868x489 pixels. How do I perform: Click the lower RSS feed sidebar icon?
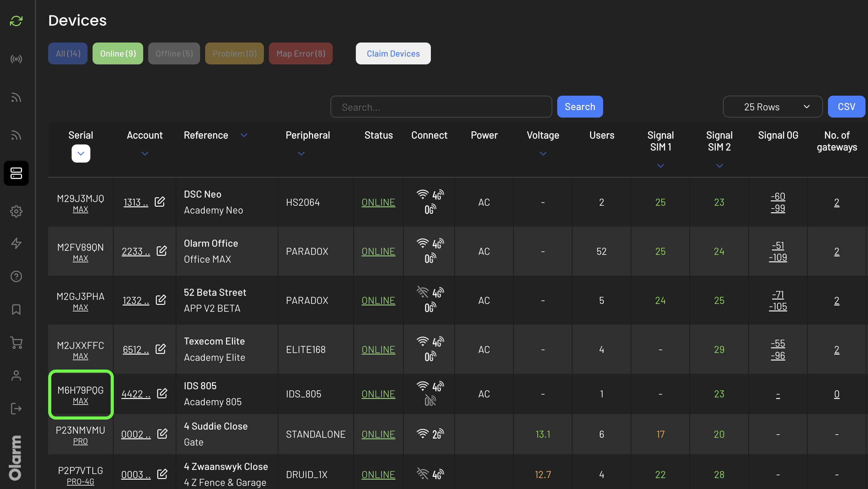pyautogui.click(x=16, y=135)
